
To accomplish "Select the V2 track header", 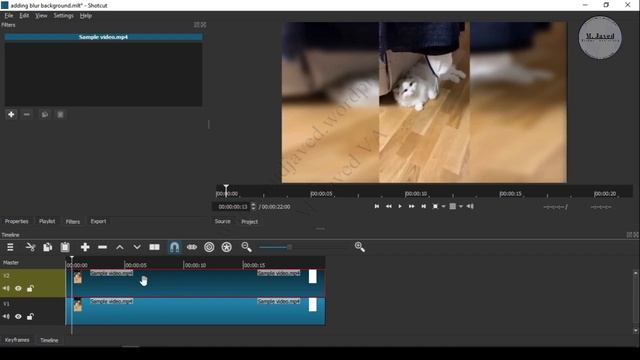I will click(x=33, y=283).
